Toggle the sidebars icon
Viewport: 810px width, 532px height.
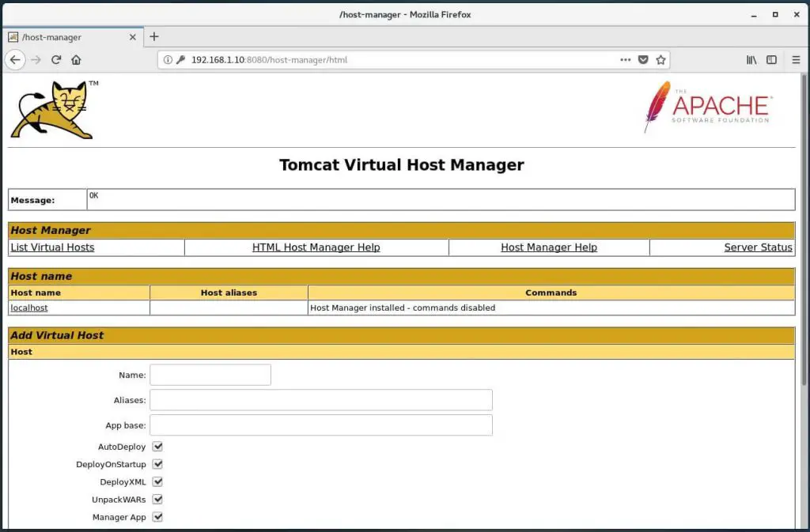click(772, 60)
